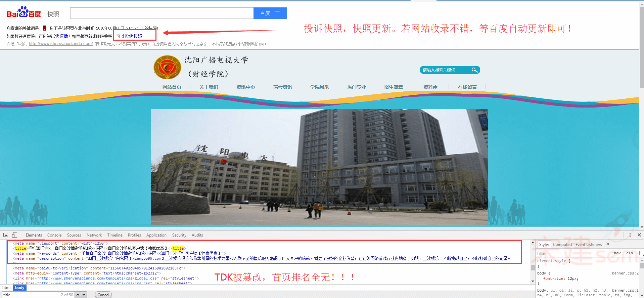Open the Profiles tab

(134, 235)
